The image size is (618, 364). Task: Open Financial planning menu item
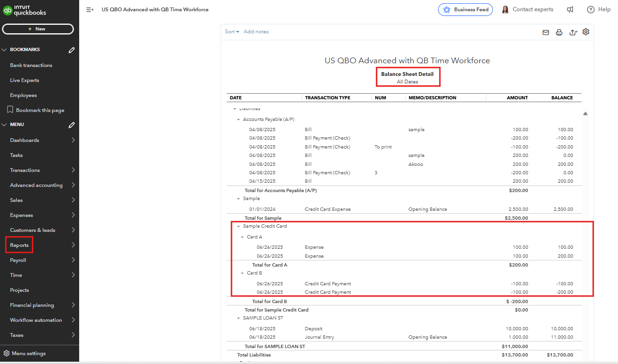[32, 305]
